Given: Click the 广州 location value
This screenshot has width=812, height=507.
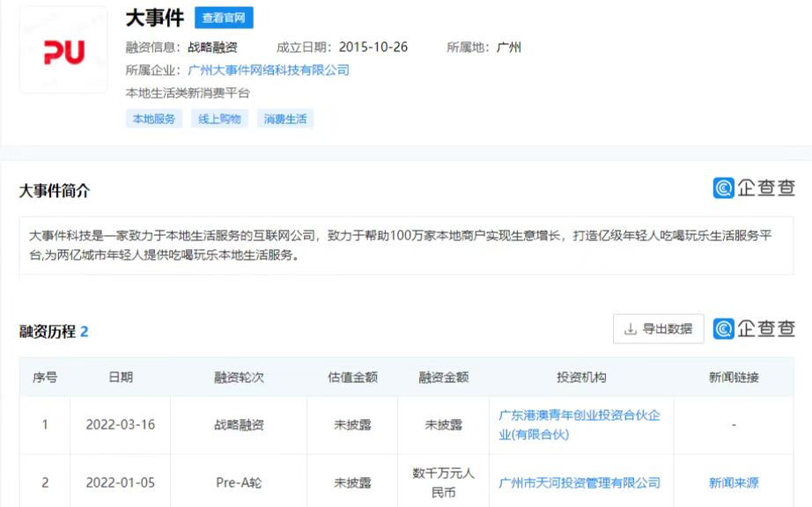Looking at the screenshot, I should pyautogui.click(x=508, y=47).
